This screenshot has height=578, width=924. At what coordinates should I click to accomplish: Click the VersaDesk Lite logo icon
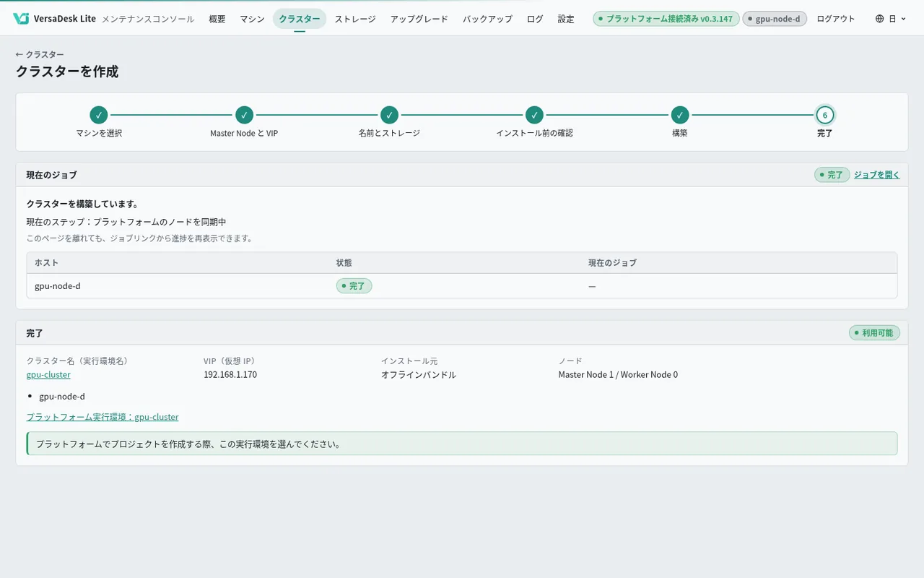point(21,19)
